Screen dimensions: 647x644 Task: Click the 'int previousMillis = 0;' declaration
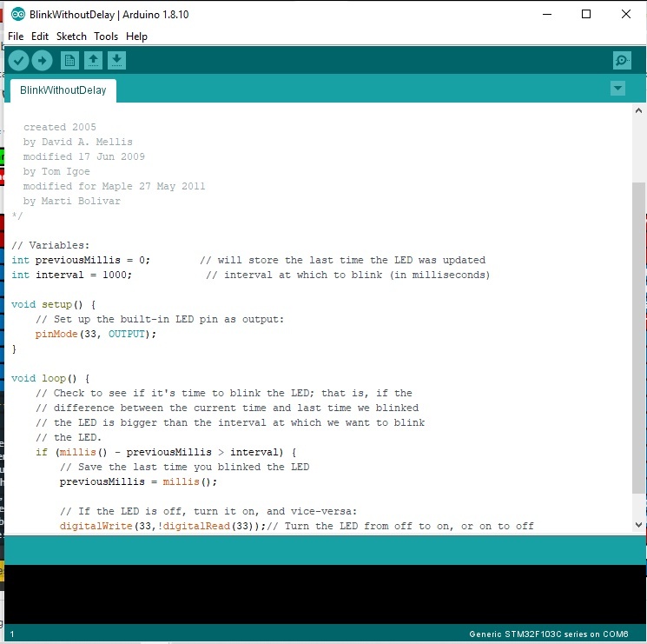(x=81, y=260)
